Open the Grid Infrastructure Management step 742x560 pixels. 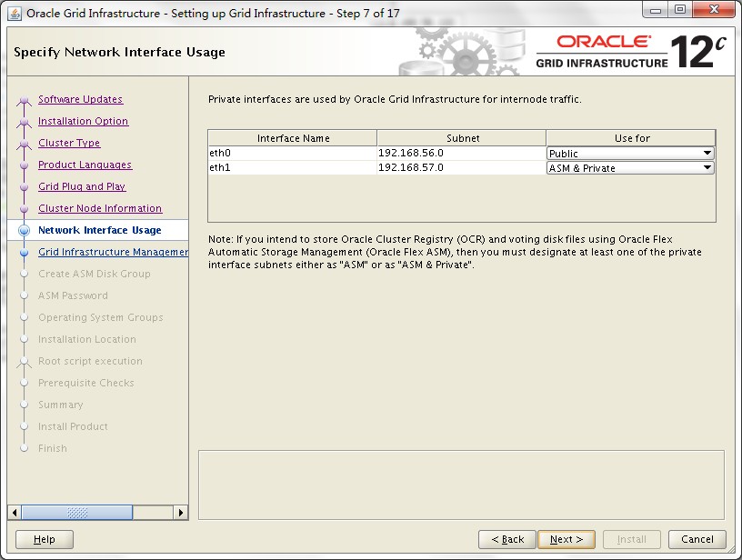point(113,252)
